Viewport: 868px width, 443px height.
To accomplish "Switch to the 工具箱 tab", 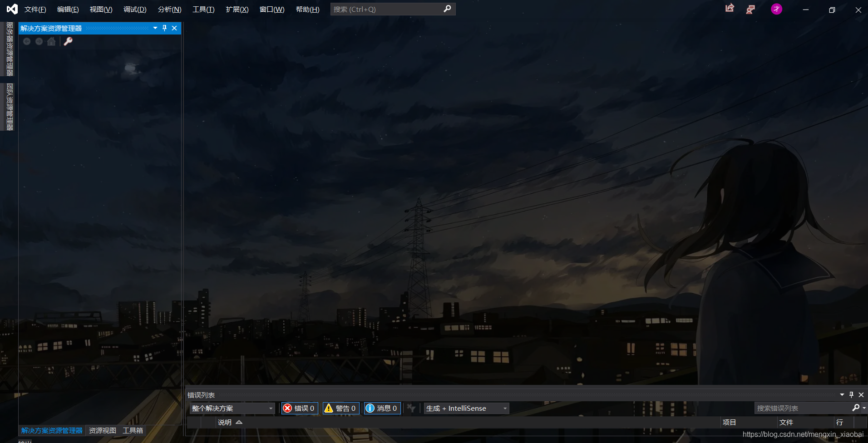I will pyautogui.click(x=133, y=430).
